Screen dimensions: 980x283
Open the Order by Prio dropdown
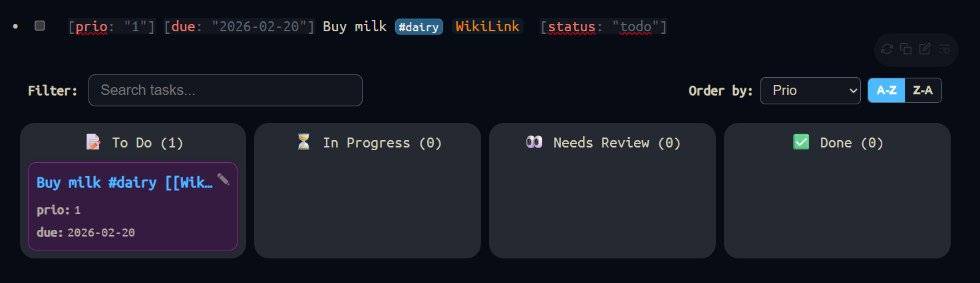click(x=810, y=90)
